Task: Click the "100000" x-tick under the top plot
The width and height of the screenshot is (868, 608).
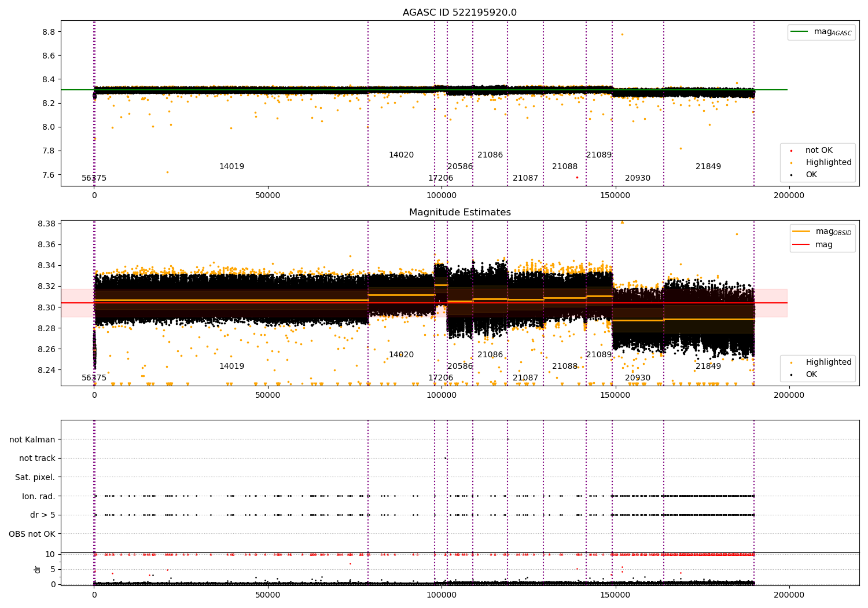Action: point(442,196)
